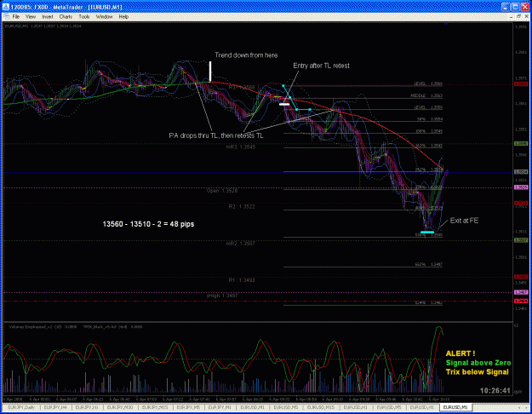Click the Volumes indicator label in subwindow

(43, 327)
